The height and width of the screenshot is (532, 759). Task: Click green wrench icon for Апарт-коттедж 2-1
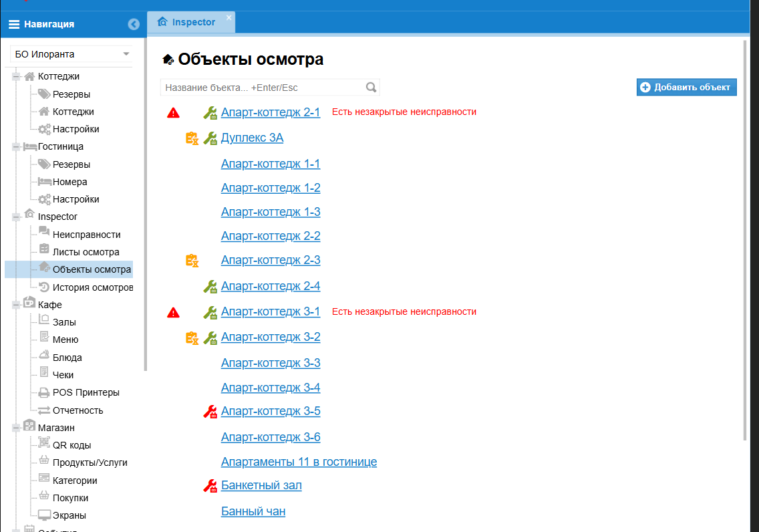click(x=210, y=113)
